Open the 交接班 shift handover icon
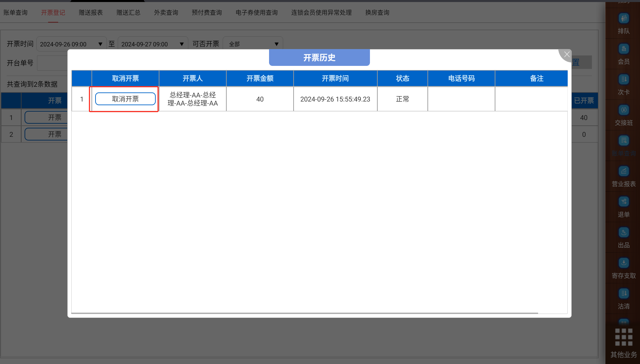Image resolution: width=640 pixels, height=364 pixels. pyautogui.click(x=624, y=110)
